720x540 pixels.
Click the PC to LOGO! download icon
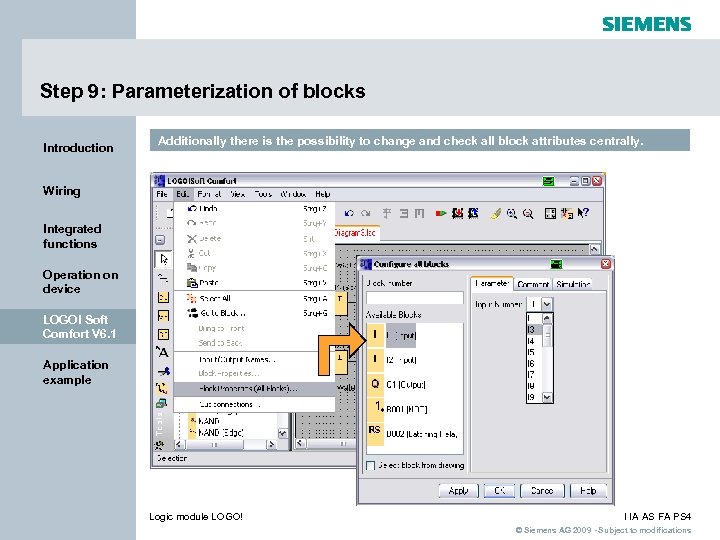tap(457, 213)
